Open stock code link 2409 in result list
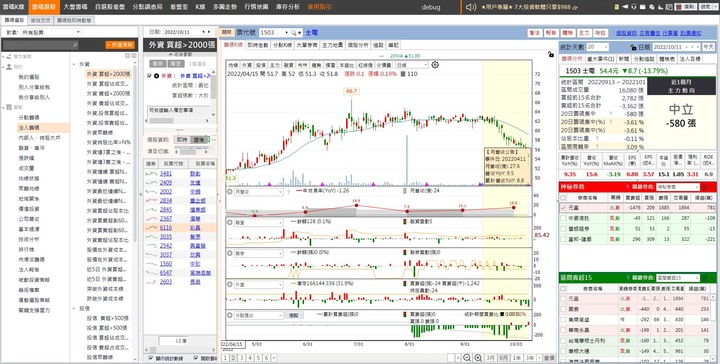 pos(166,183)
